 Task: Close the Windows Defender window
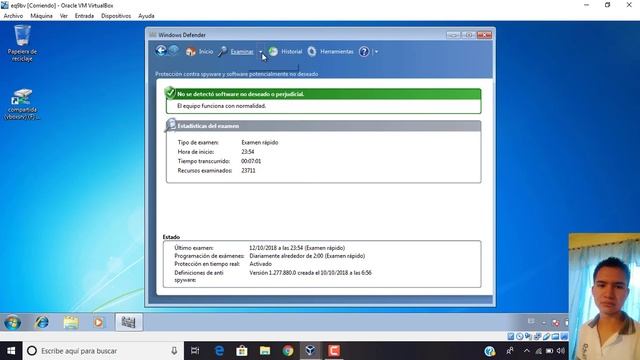point(484,35)
